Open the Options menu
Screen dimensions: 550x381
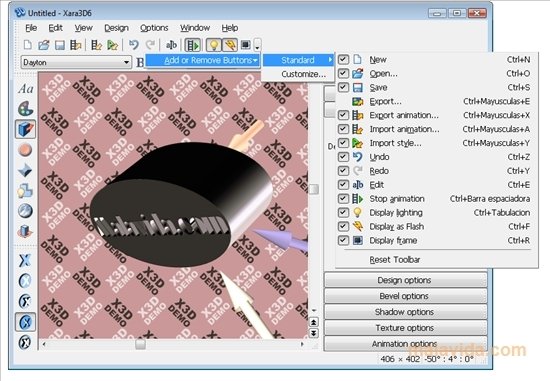pyautogui.click(x=154, y=28)
